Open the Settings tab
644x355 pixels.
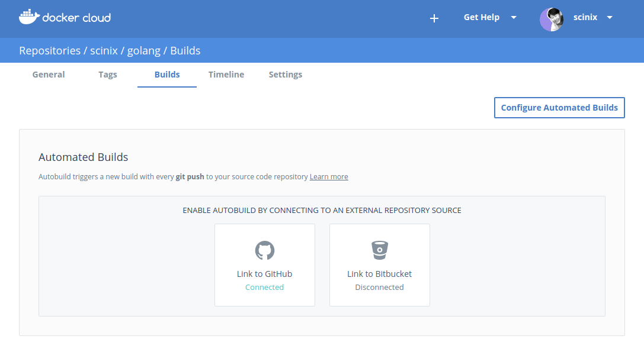tap(286, 75)
